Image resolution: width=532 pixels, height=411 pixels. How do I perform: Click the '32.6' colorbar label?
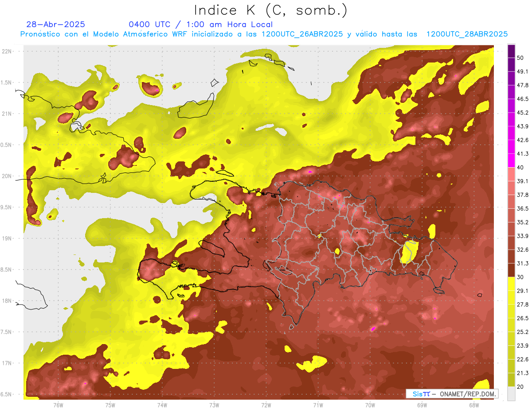coord(523,250)
